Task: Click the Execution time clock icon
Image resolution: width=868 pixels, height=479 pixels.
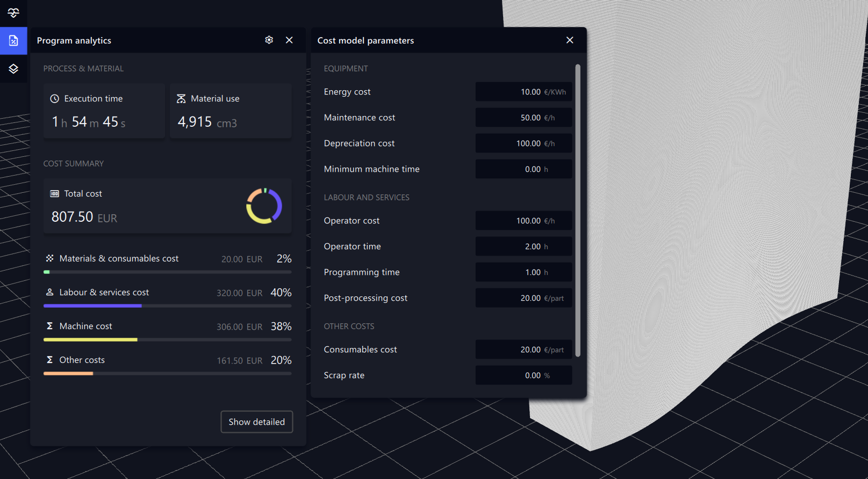Action: pos(54,99)
